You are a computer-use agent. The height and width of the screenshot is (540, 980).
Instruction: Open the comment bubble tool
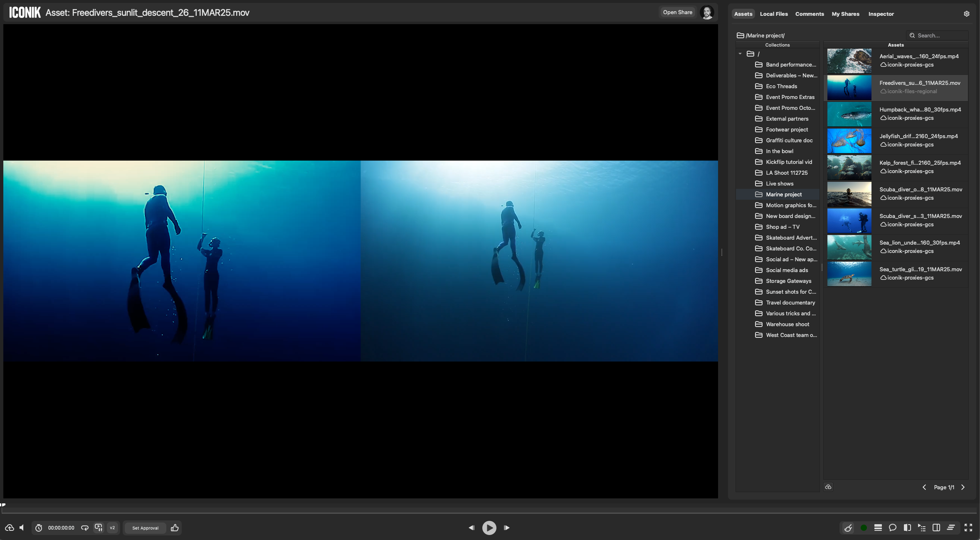[892, 528]
